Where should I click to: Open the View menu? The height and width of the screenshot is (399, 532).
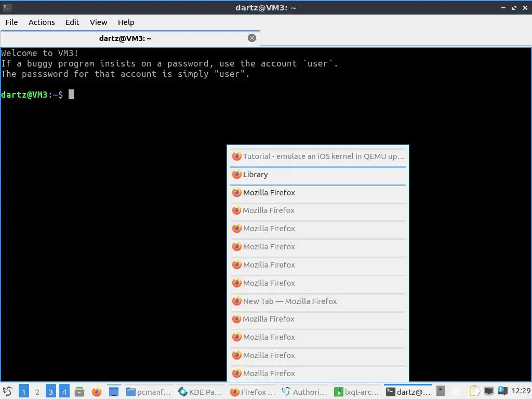pyautogui.click(x=98, y=22)
